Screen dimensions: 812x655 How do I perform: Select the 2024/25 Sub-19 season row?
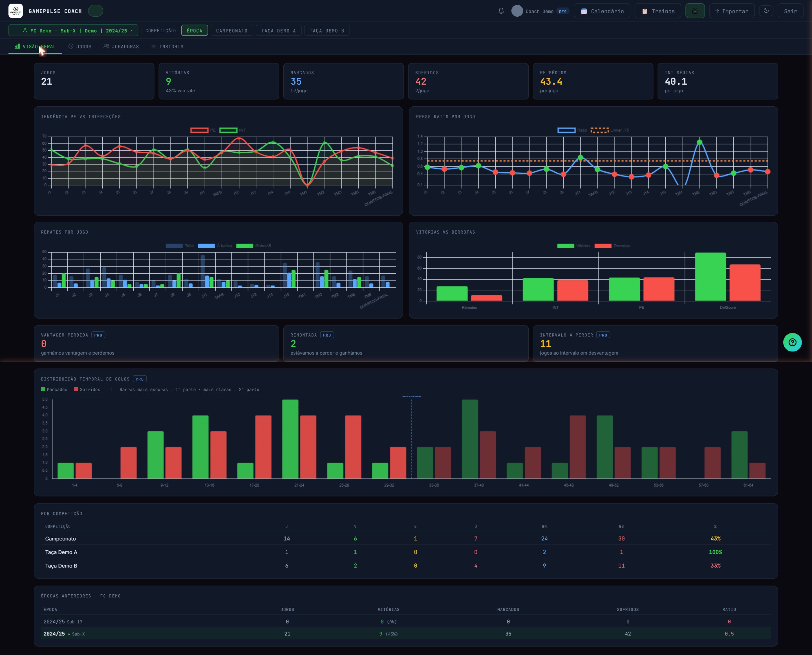click(406, 621)
